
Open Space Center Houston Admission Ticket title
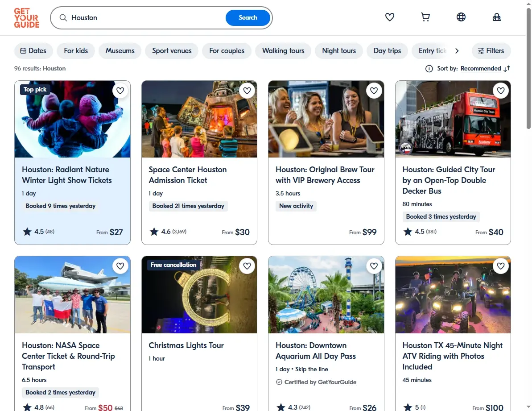click(x=188, y=175)
